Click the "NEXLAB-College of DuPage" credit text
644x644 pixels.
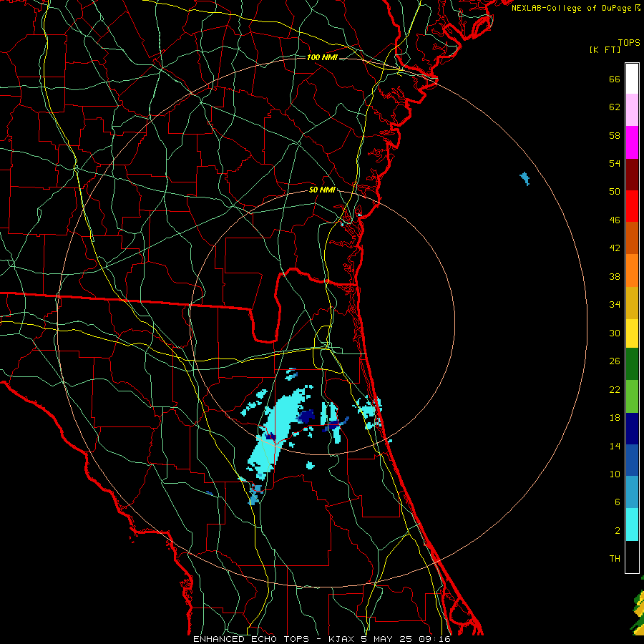(x=572, y=8)
